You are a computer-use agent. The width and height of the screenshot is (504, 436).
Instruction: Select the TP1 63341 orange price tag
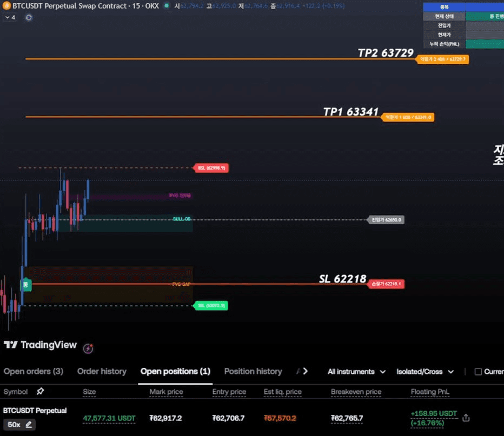point(408,117)
